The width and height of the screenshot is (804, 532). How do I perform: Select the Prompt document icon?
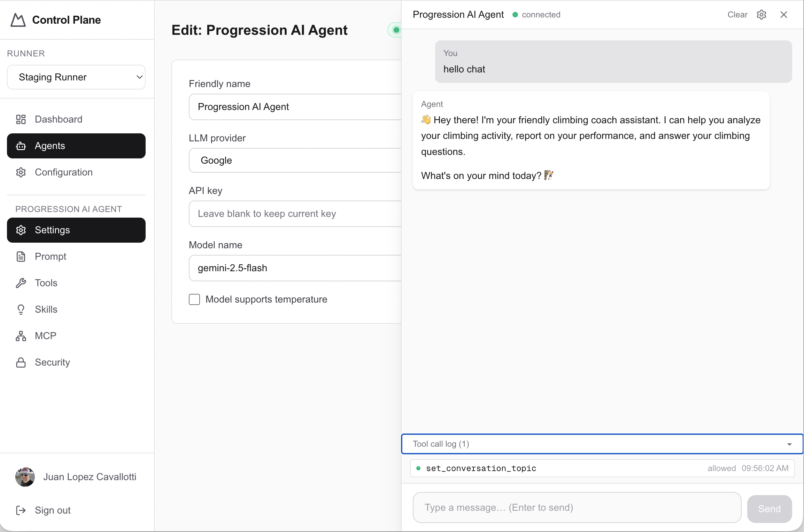[21, 257]
